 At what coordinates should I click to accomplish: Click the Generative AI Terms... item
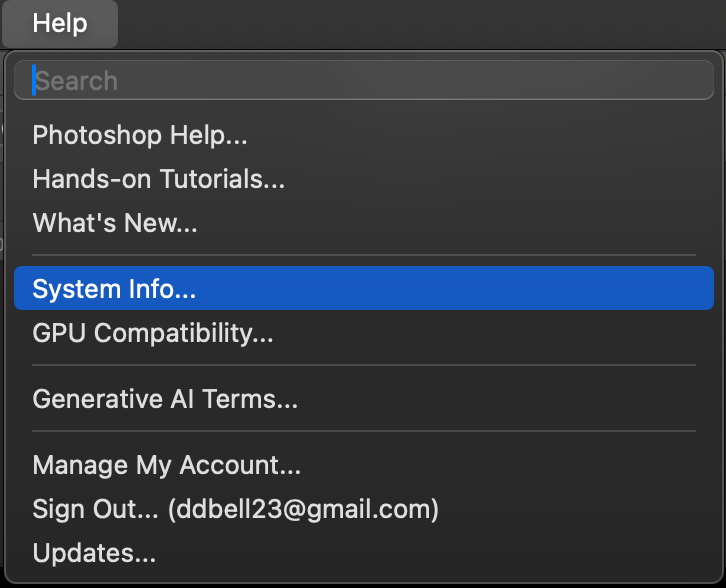(x=165, y=399)
